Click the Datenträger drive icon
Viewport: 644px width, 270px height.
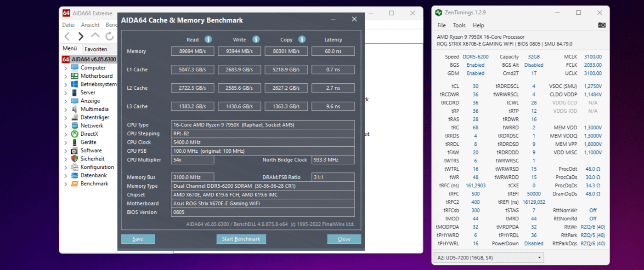tap(74, 117)
